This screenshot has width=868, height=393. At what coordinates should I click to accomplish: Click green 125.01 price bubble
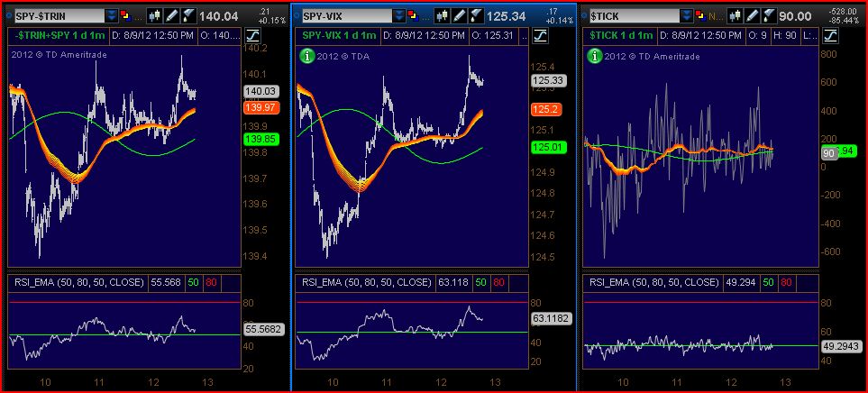547,147
